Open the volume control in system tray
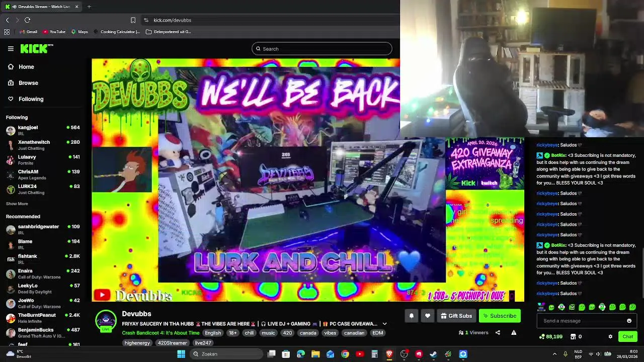This screenshot has width=644, height=362. [598, 354]
